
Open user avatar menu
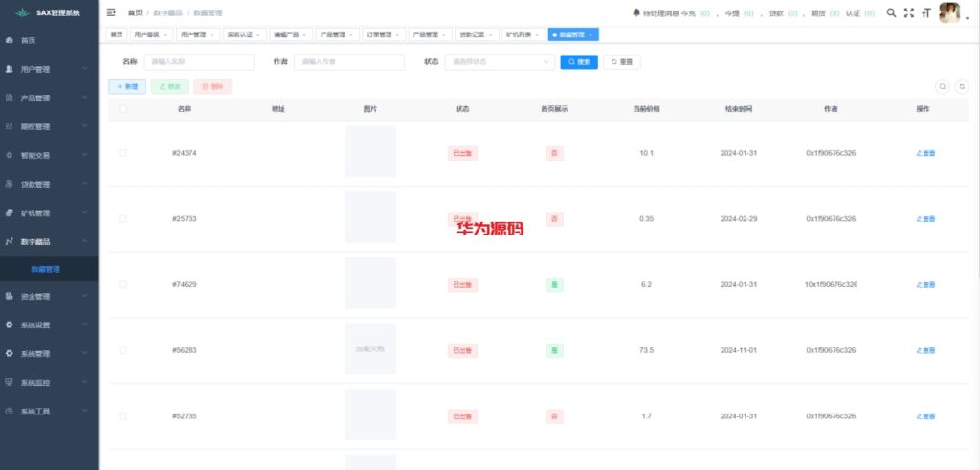tap(949, 12)
